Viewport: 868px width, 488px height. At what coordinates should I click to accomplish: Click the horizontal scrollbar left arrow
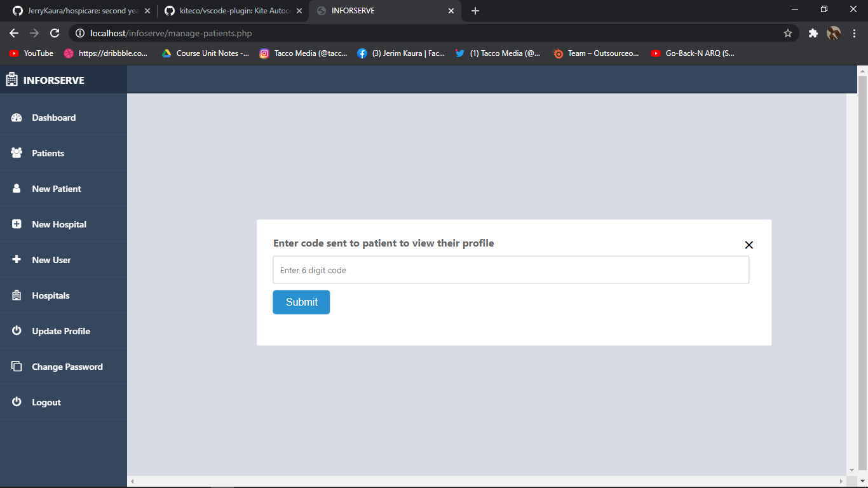(132, 482)
